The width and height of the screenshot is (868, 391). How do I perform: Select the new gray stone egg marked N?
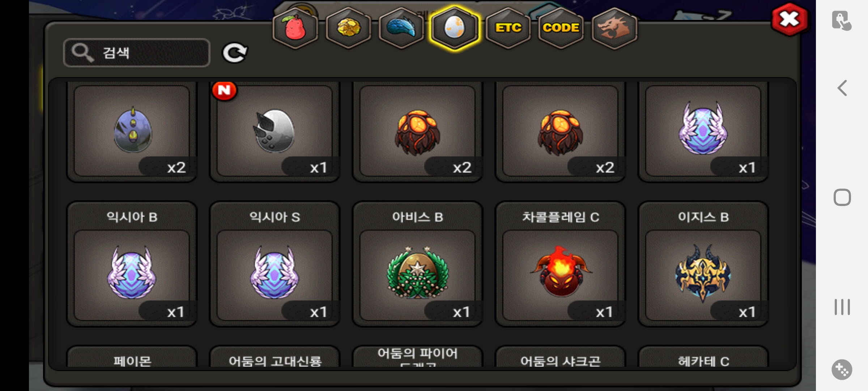click(x=275, y=131)
